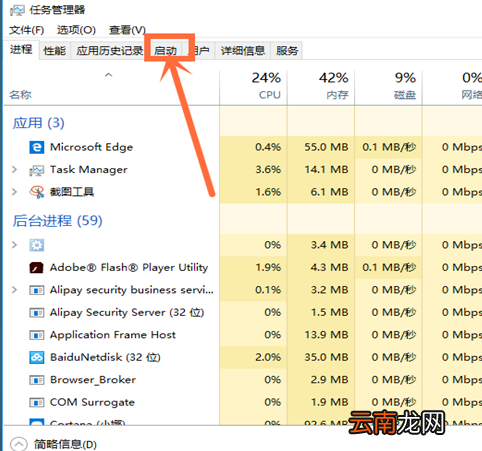Image resolution: width=482 pixels, height=451 pixels.
Task: Select the Task Manager row name
Action: tap(89, 170)
